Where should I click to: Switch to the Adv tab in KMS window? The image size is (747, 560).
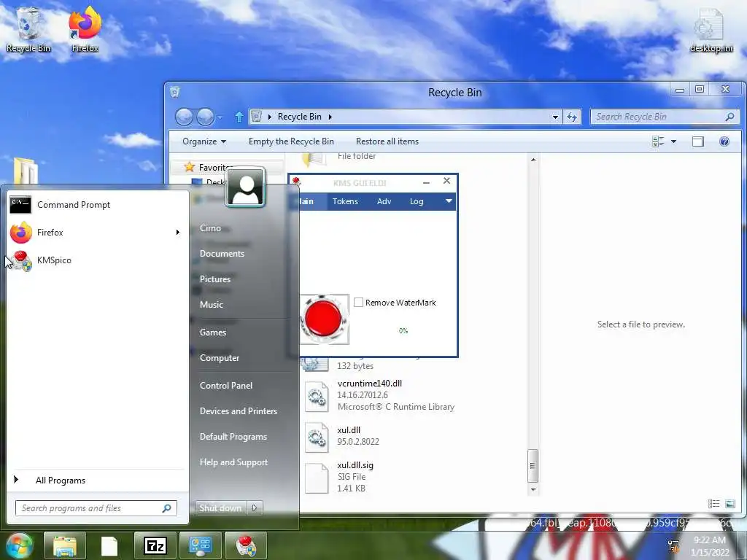click(x=384, y=201)
